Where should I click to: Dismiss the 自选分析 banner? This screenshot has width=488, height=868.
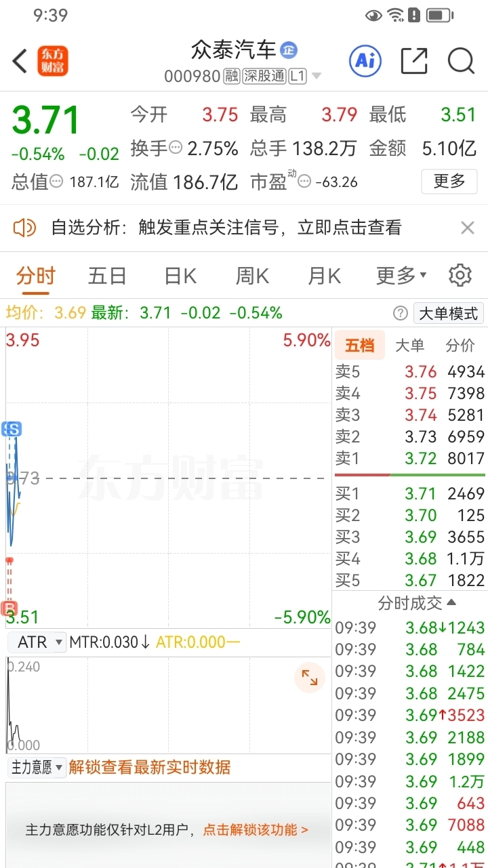click(x=468, y=228)
